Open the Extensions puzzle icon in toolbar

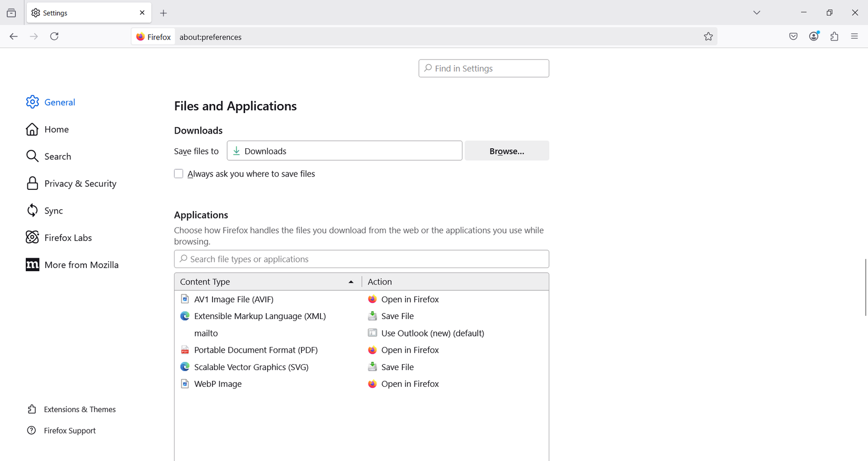[834, 36]
